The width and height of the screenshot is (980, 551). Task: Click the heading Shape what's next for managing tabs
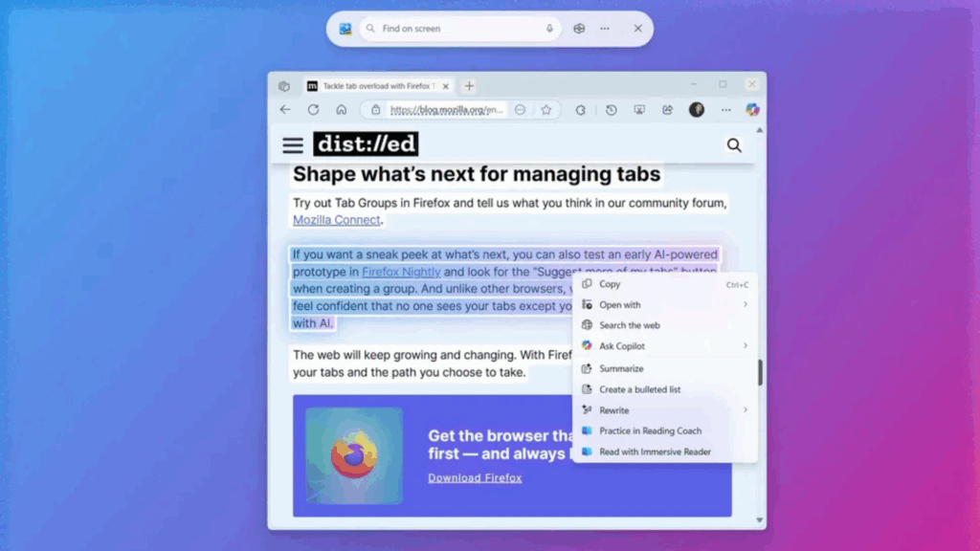click(x=477, y=174)
